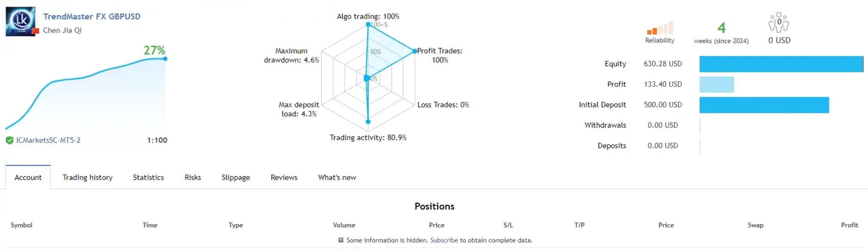Open the Slippage tab
This screenshot has width=868, height=250.
tap(236, 178)
